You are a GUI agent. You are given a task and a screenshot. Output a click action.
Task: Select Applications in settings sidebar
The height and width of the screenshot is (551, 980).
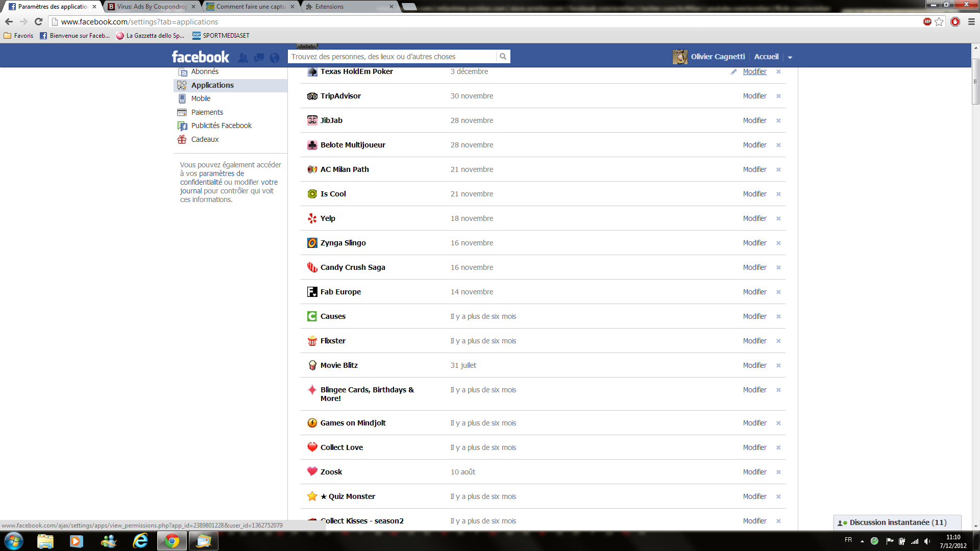point(231,85)
